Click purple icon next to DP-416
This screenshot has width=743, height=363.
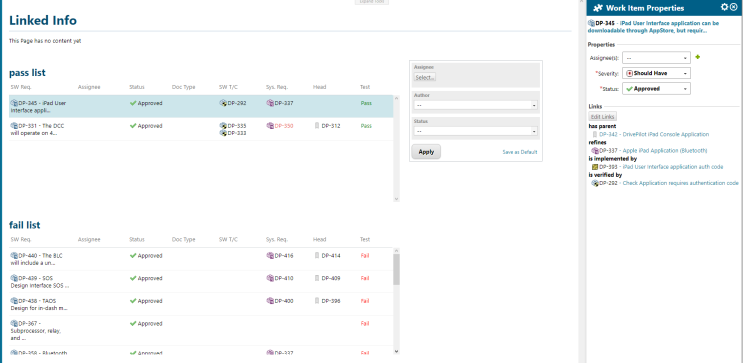click(x=270, y=255)
